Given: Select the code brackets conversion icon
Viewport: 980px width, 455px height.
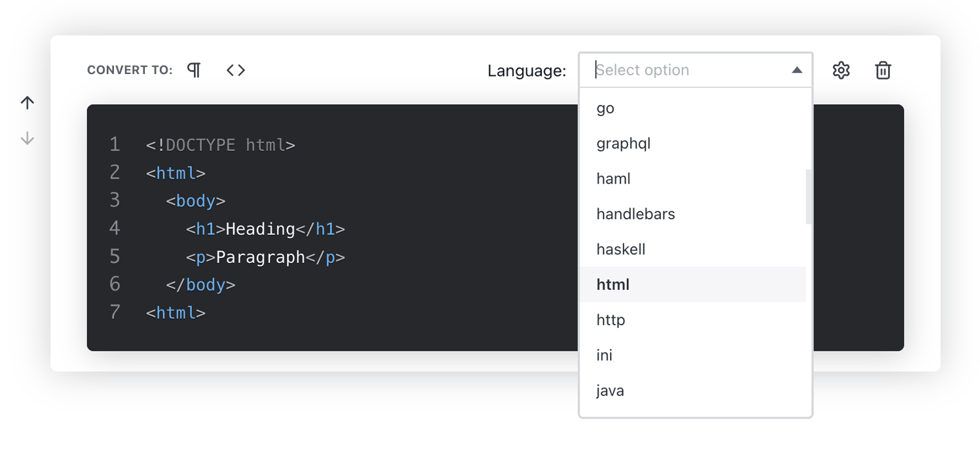Looking at the screenshot, I should coord(235,70).
